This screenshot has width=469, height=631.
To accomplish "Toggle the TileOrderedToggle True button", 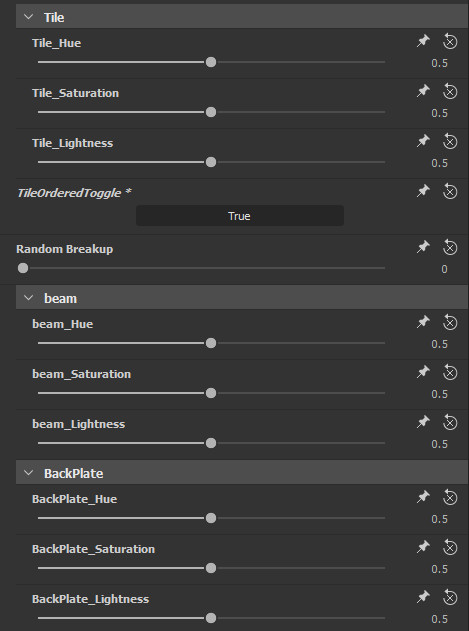I will [240, 216].
